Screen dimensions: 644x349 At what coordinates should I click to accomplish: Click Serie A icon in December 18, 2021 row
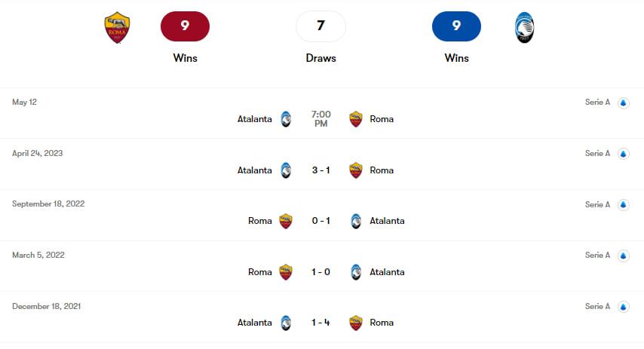coord(624,307)
